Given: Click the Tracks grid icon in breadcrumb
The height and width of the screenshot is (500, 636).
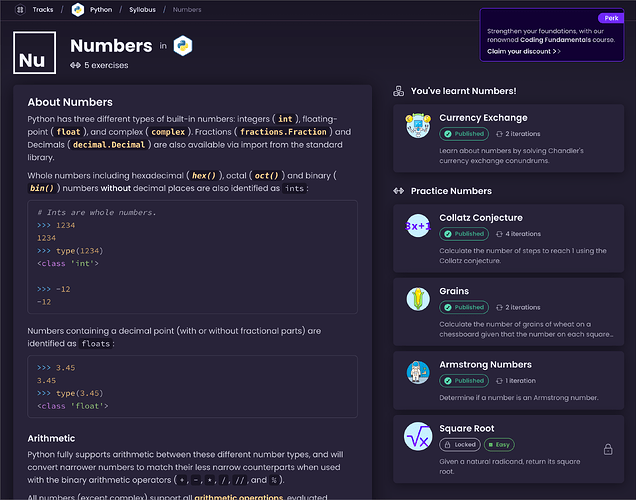Looking at the screenshot, I should [20, 9].
